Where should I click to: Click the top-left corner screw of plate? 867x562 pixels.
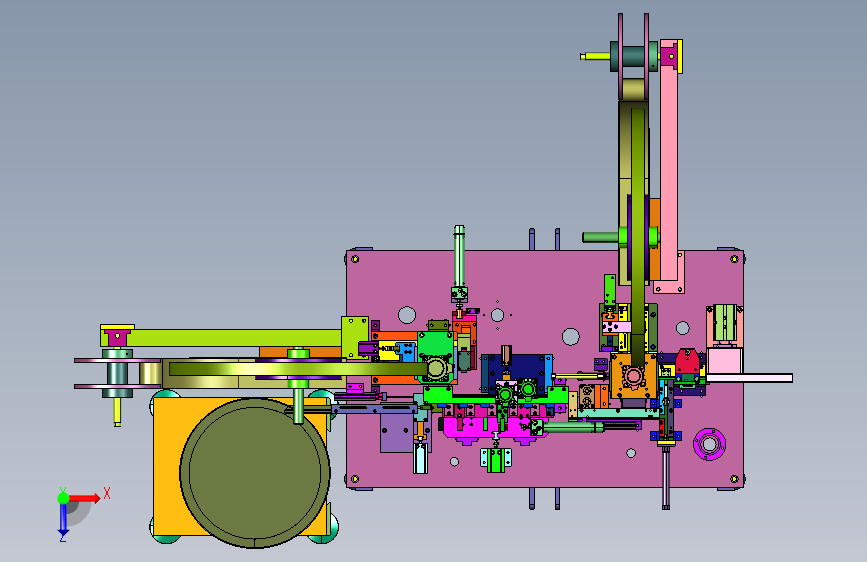(355, 259)
